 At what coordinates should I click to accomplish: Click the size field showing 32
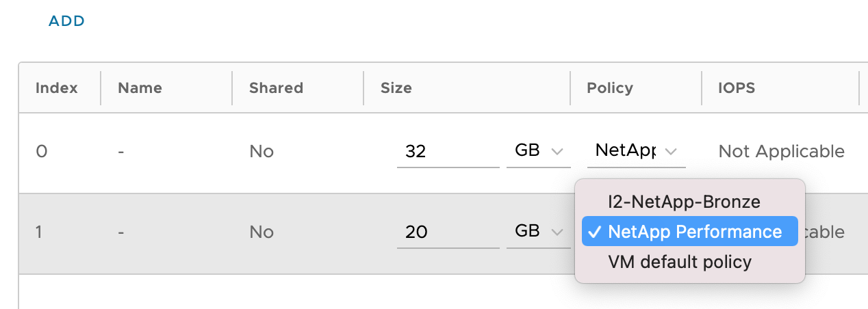point(448,152)
